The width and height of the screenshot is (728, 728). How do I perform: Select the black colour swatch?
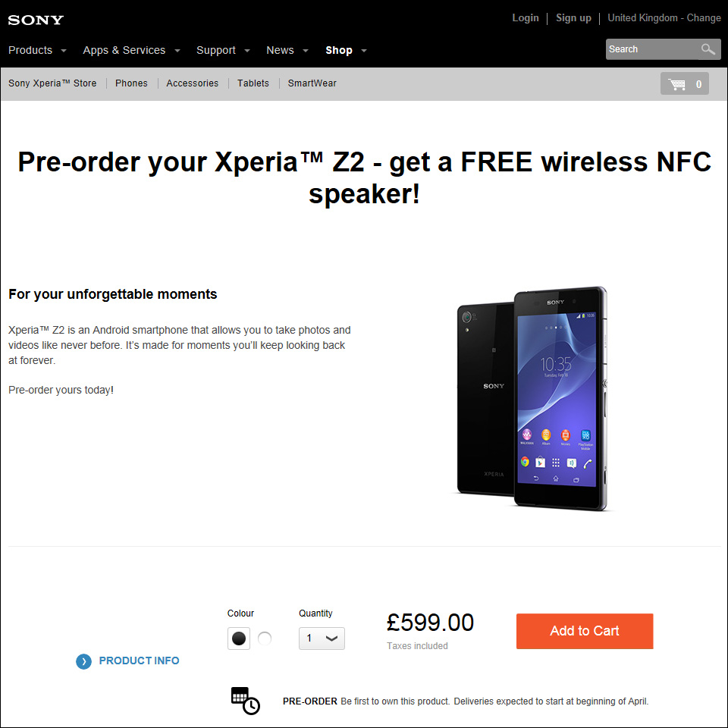[x=239, y=639]
